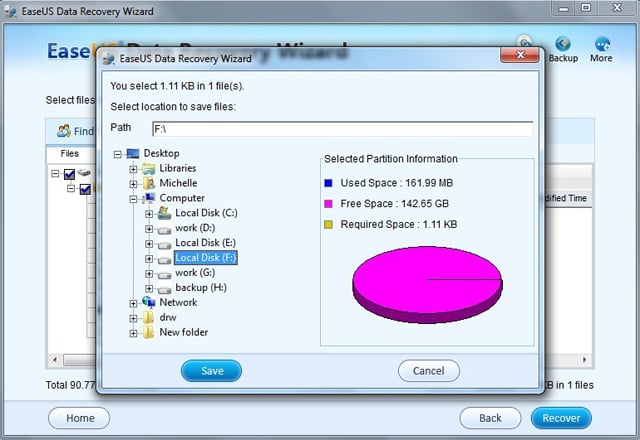The image size is (640, 440).
Task: Click the Back button
Action: pyautogui.click(x=490, y=418)
